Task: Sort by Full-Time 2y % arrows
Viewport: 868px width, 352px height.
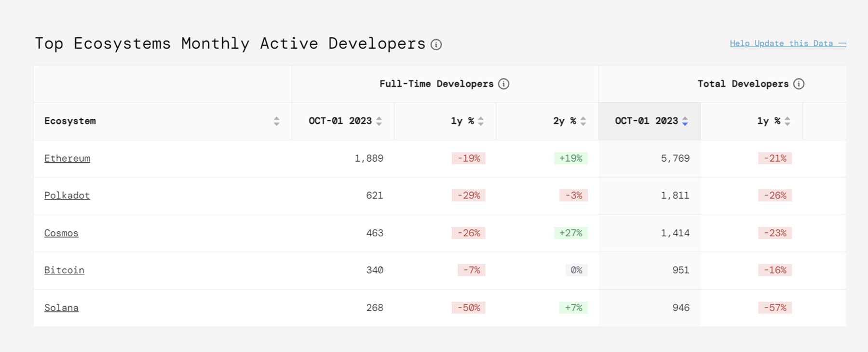Action: 583,121
